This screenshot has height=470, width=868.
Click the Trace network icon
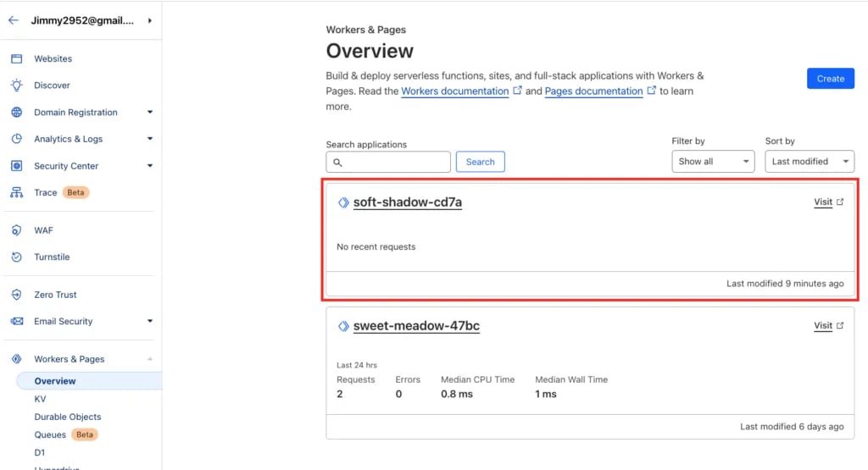coord(17,192)
